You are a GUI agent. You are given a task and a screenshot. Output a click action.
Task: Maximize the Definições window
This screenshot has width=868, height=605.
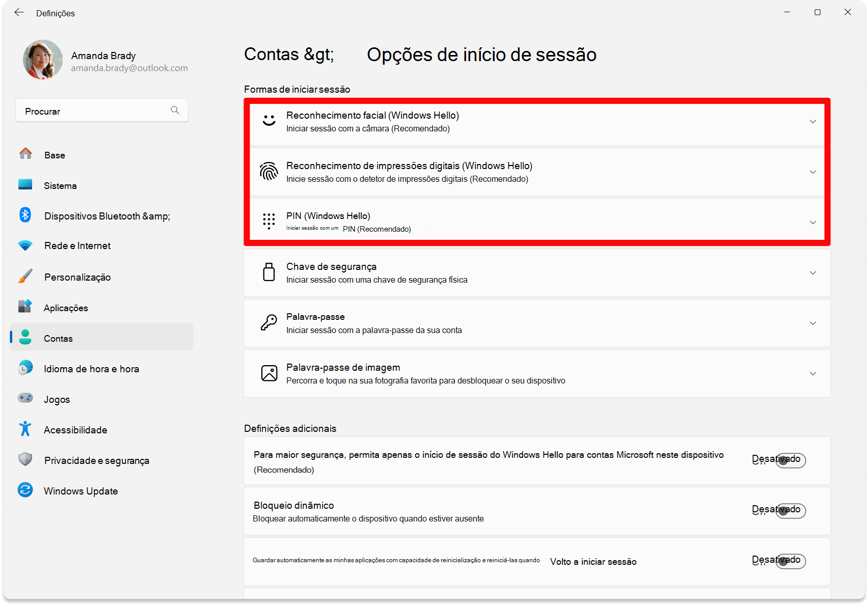(x=818, y=12)
